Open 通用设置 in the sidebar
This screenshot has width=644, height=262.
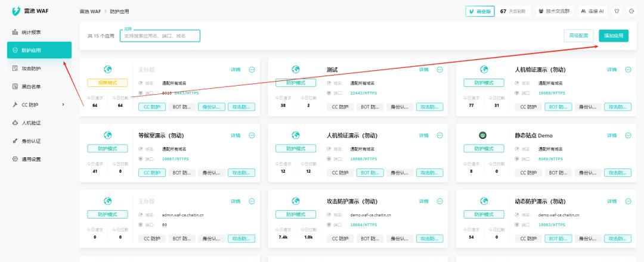31,159
